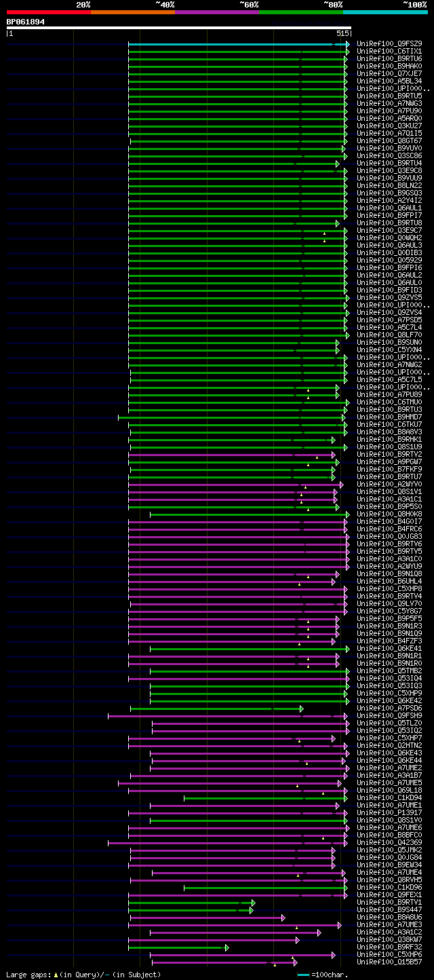
Task: Select label UniRef100_A7Q1I5
Action: coord(389,134)
